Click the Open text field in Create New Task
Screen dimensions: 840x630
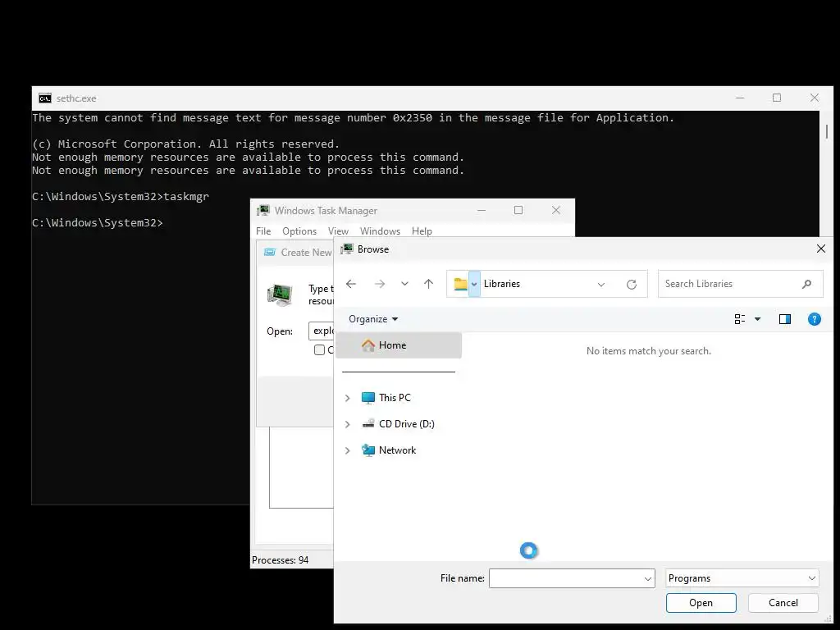click(x=322, y=331)
